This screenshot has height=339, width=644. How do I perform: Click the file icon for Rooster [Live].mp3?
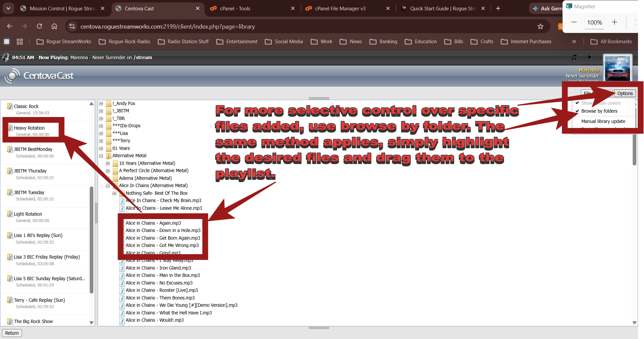(122, 290)
